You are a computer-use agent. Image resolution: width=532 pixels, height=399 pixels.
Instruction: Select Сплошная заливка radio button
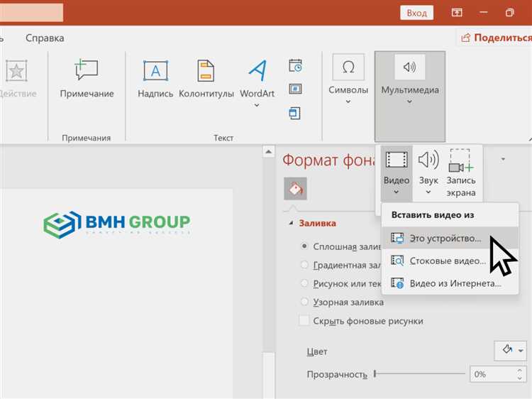[304, 246]
